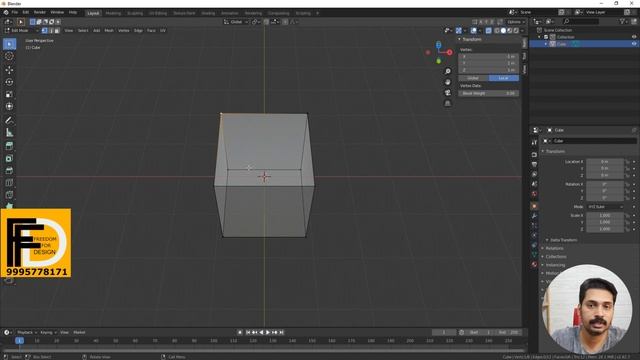Toggle X-ray display
640x360 pixels.
coord(489,31)
